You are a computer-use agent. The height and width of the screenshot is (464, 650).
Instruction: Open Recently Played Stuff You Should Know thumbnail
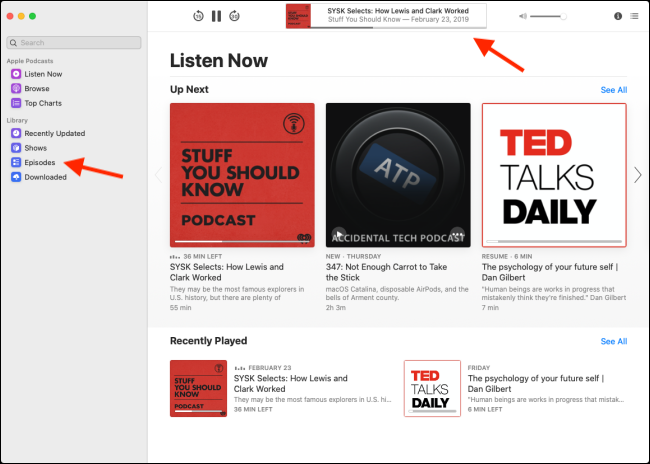tap(198, 389)
